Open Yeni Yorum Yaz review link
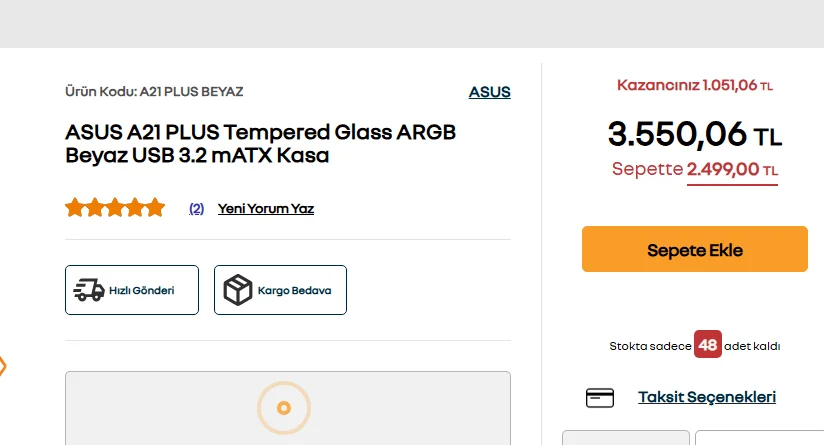824x445 pixels. click(266, 209)
